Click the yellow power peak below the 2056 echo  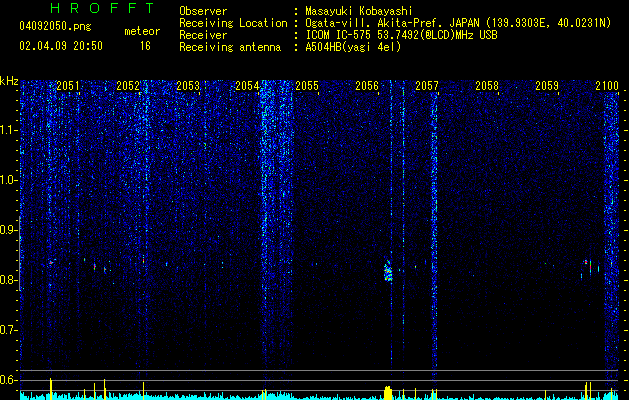388,393
